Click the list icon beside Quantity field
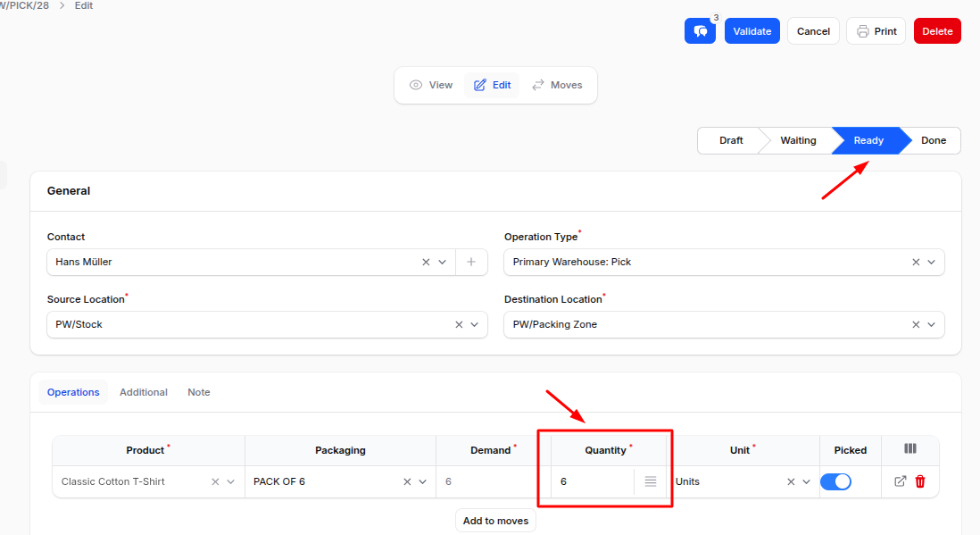Viewport: 980px width, 535px height. click(x=651, y=481)
